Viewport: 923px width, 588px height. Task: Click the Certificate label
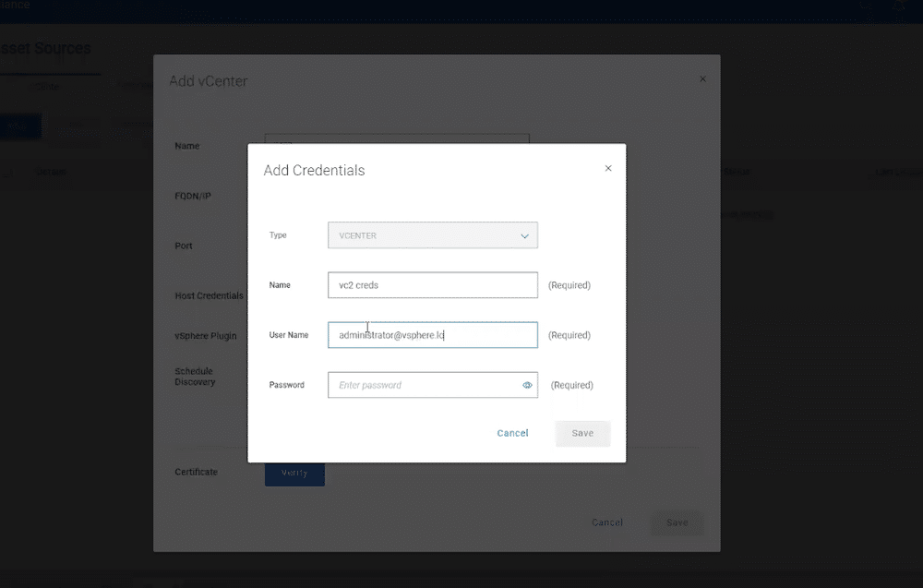coord(196,472)
